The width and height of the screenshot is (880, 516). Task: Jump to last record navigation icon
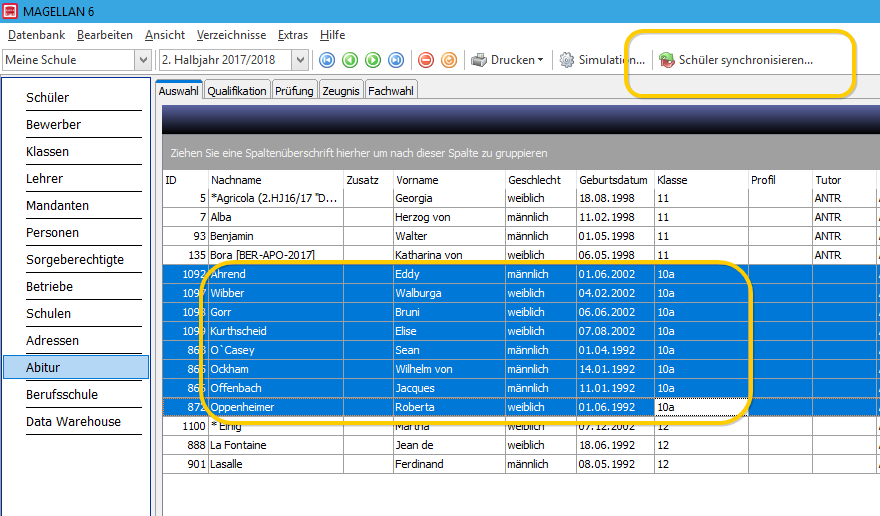coord(396,60)
